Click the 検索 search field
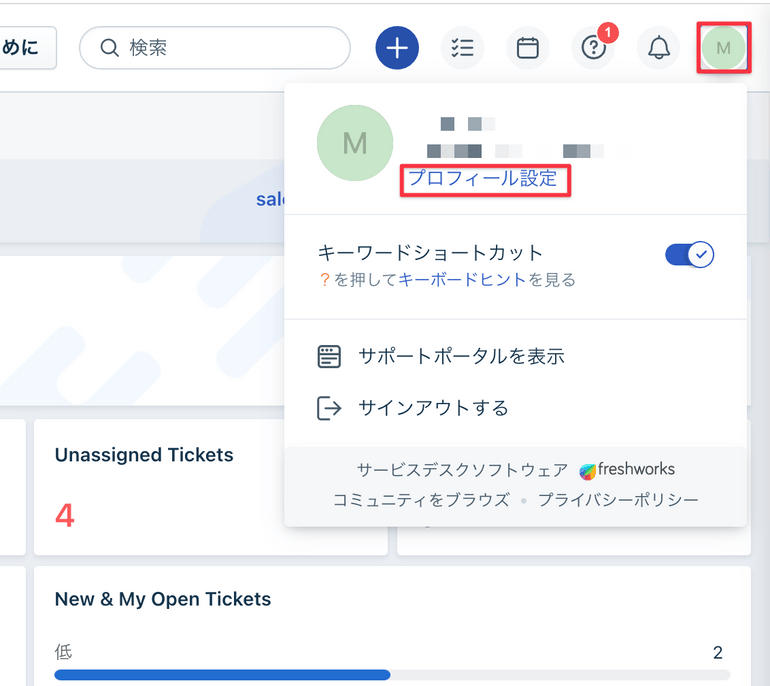 click(215, 48)
